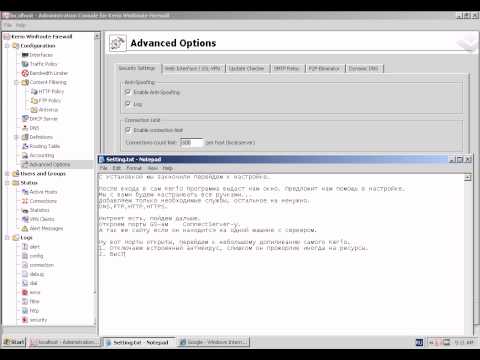Collapse the Content Filtering node
This screenshot has width=480, height=360.
click(16, 82)
